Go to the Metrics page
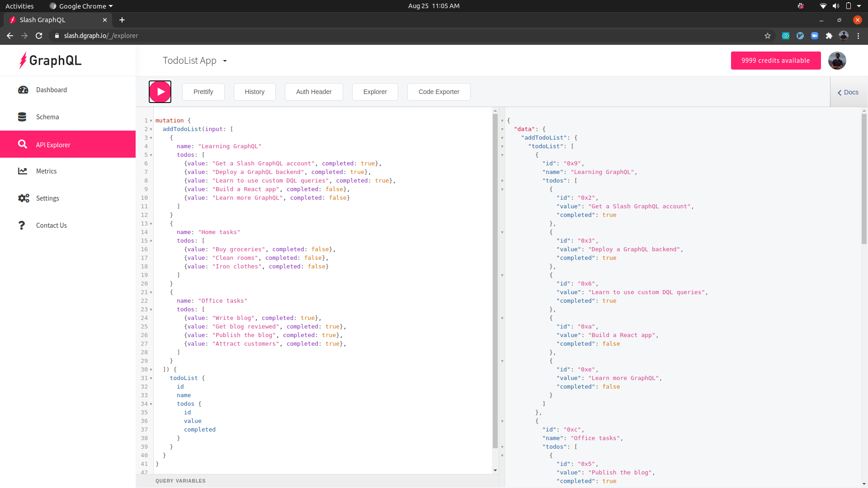 [68, 171]
